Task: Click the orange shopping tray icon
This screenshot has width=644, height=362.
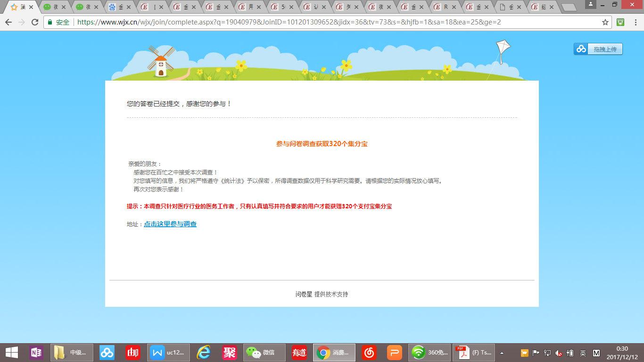Action: pyautogui.click(x=524, y=353)
